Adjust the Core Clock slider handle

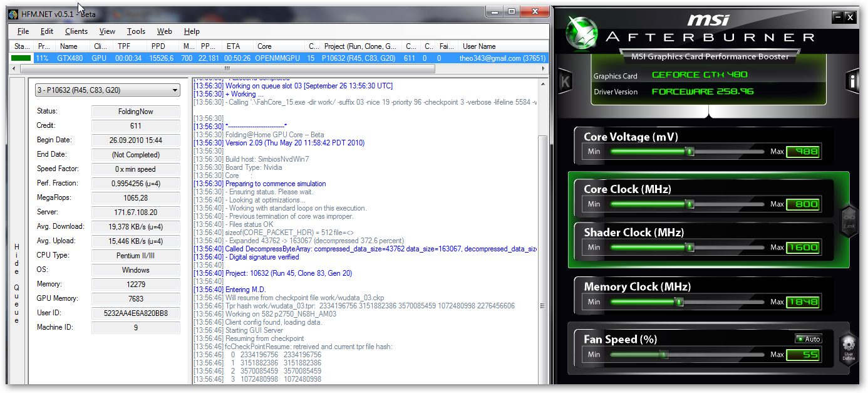690,204
